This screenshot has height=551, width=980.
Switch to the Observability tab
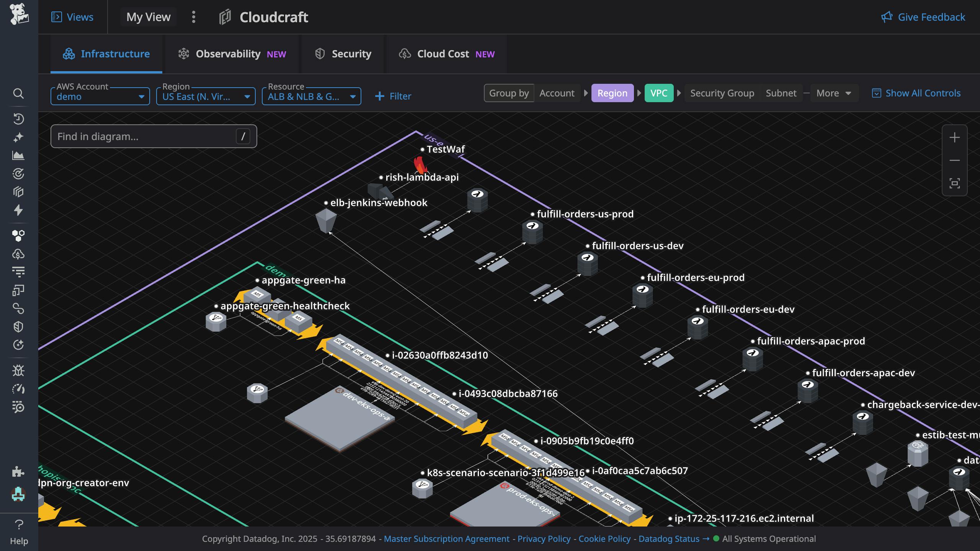point(229,54)
